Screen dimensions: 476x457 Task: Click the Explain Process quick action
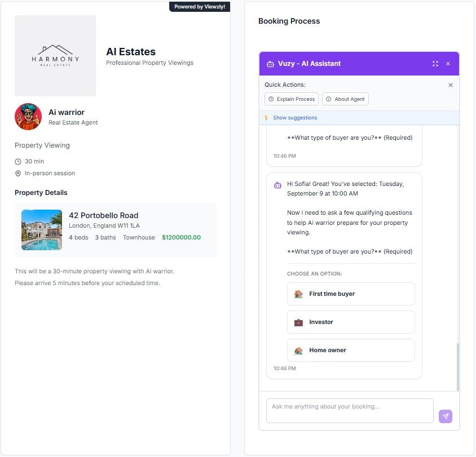(292, 99)
